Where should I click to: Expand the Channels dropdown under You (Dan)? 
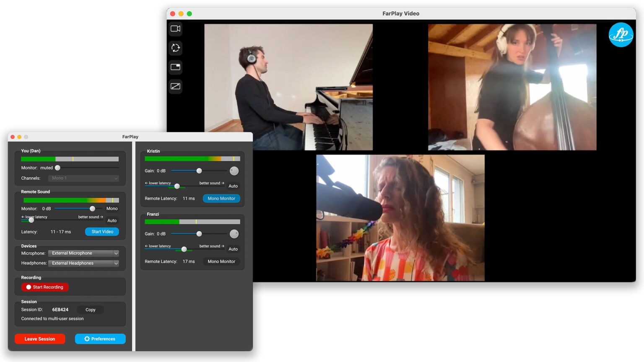click(83, 178)
